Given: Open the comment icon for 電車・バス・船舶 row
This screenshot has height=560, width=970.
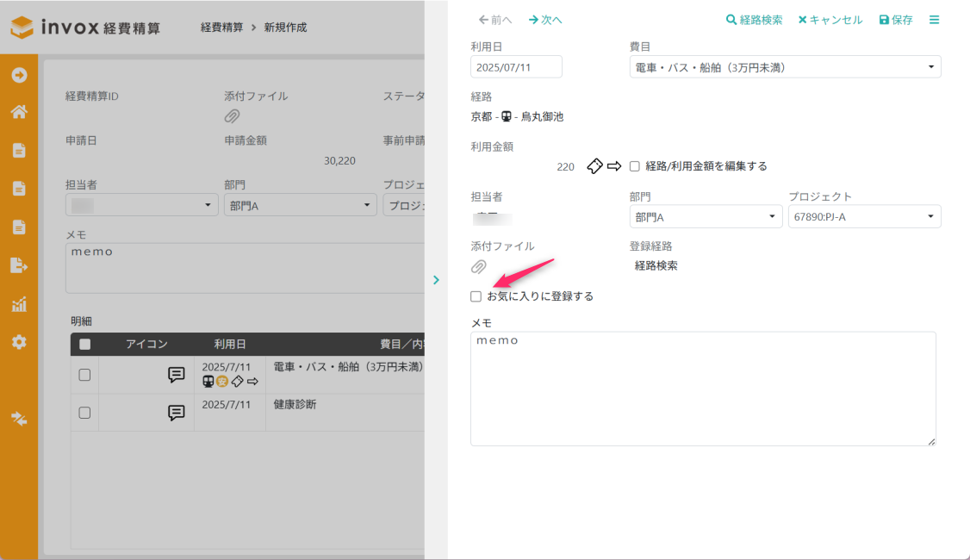Looking at the screenshot, I should [177, 375].
